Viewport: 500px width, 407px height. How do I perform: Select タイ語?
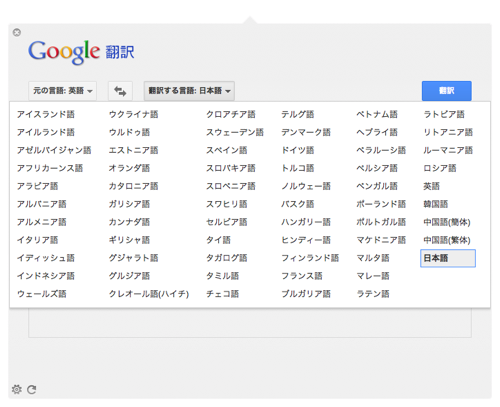click(x=218, y=240)
